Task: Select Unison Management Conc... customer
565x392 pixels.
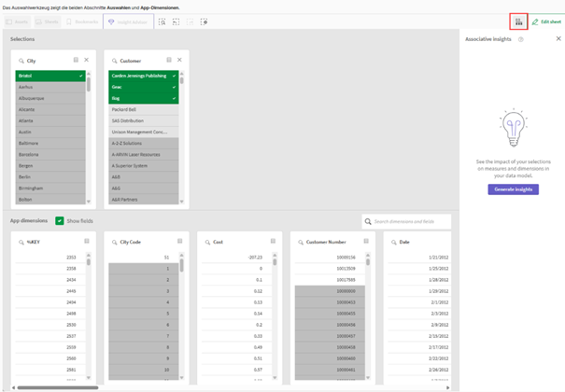Action: point(144,133)
